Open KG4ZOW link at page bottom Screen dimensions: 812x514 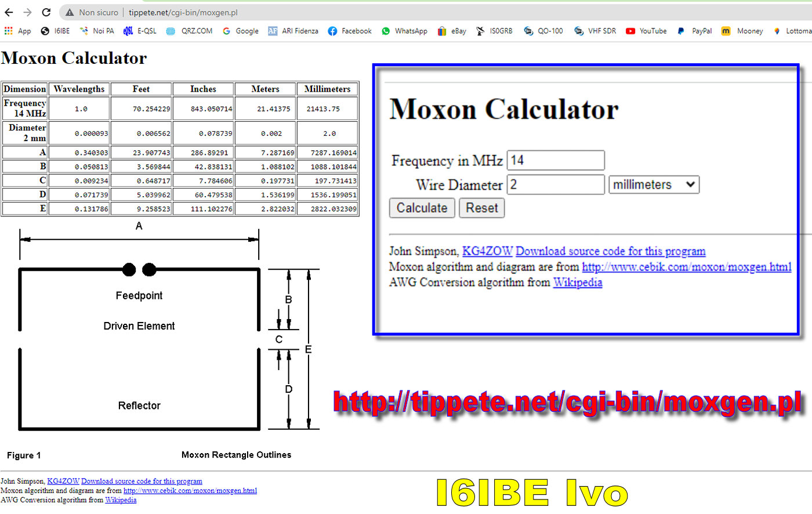click(x=63, y=481)
